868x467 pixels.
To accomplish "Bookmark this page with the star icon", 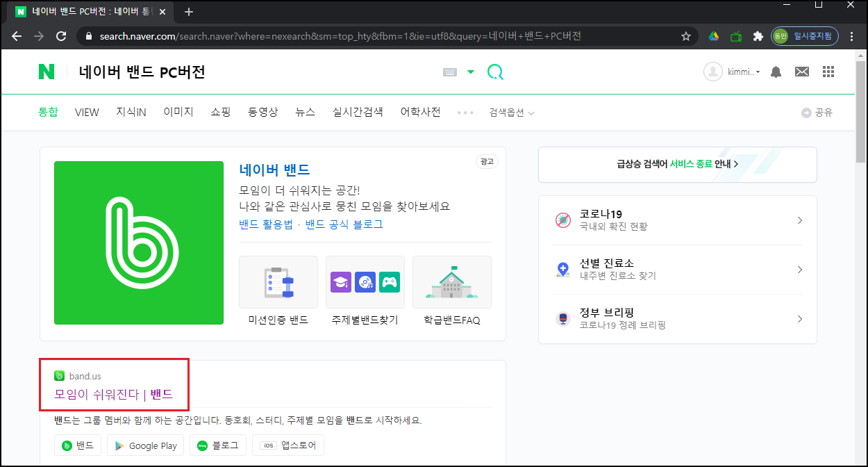I will (x=686, y=36).
